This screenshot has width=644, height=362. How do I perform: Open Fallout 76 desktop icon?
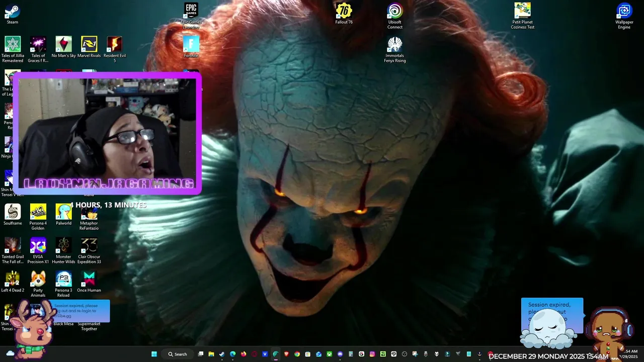coord(344,13)
